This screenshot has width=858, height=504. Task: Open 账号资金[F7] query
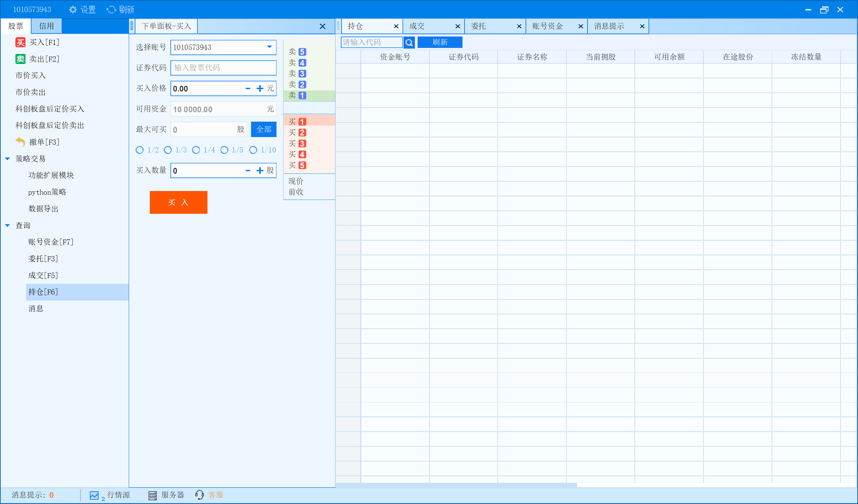pyautogui.click(x=51, y=242)
